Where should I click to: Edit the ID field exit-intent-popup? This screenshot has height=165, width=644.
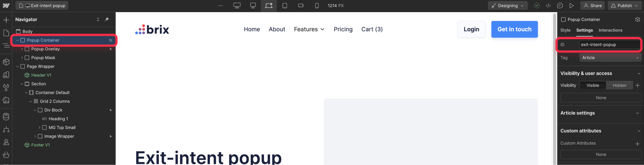[x=610, y=45]
